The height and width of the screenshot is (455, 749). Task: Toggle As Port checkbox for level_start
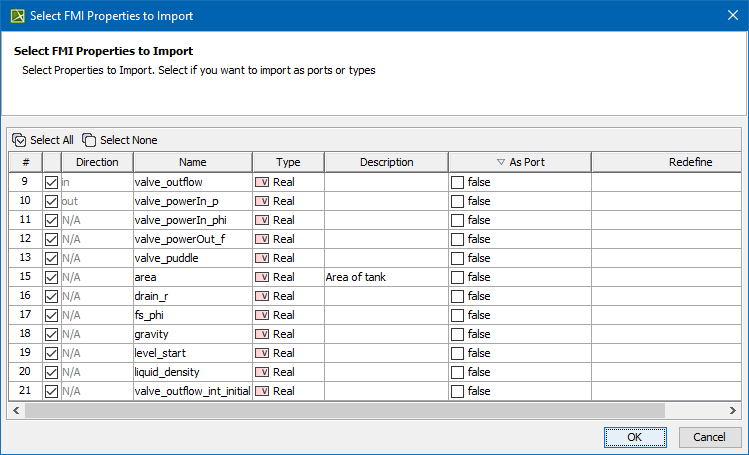coord(458,353)
